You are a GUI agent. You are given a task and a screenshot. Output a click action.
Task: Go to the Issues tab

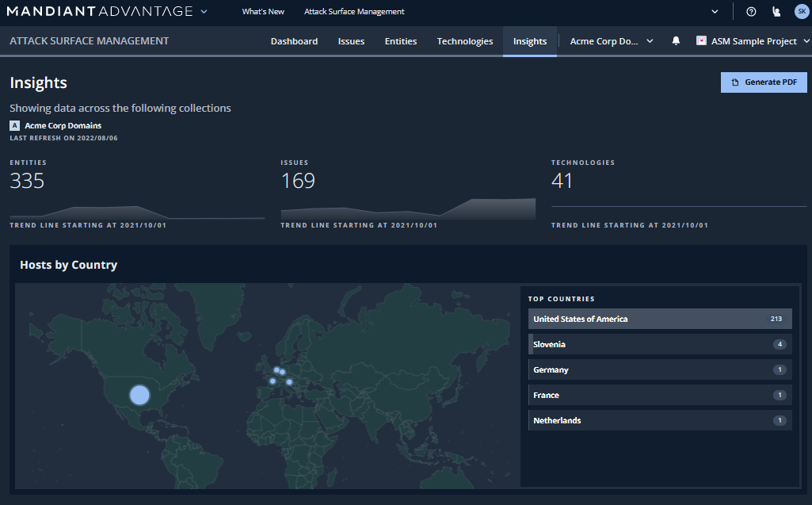(x=351, y=41)
